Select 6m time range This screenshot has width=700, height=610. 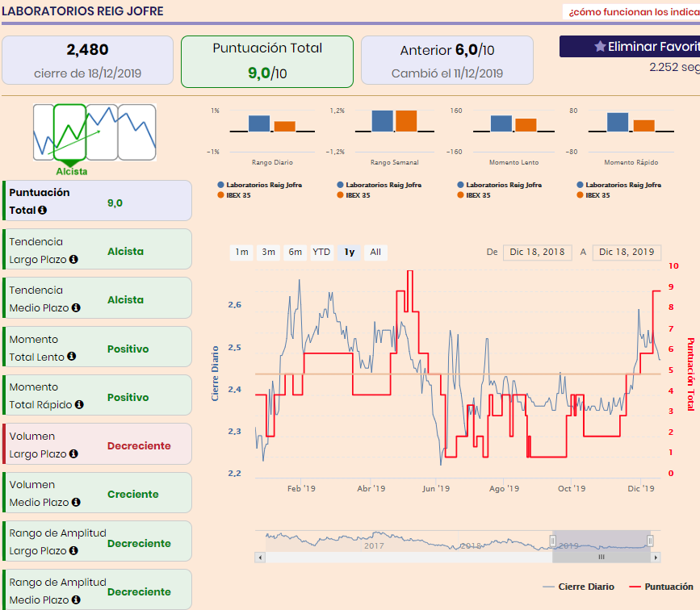pos(295,252)
